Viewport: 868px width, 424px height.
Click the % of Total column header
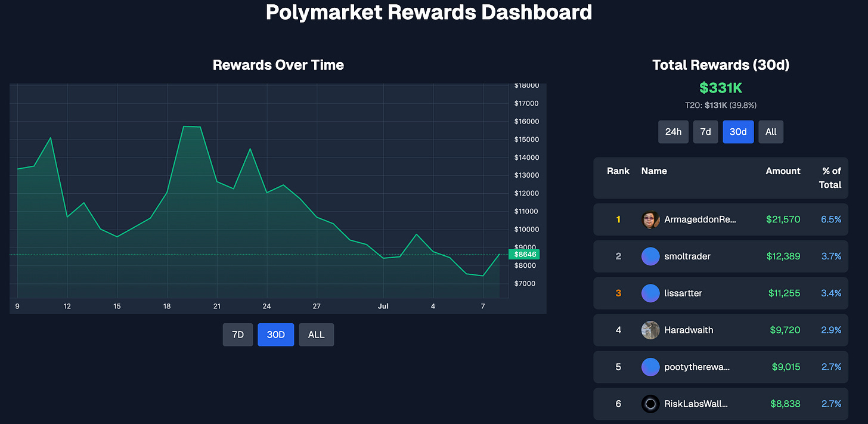point(830,178)
